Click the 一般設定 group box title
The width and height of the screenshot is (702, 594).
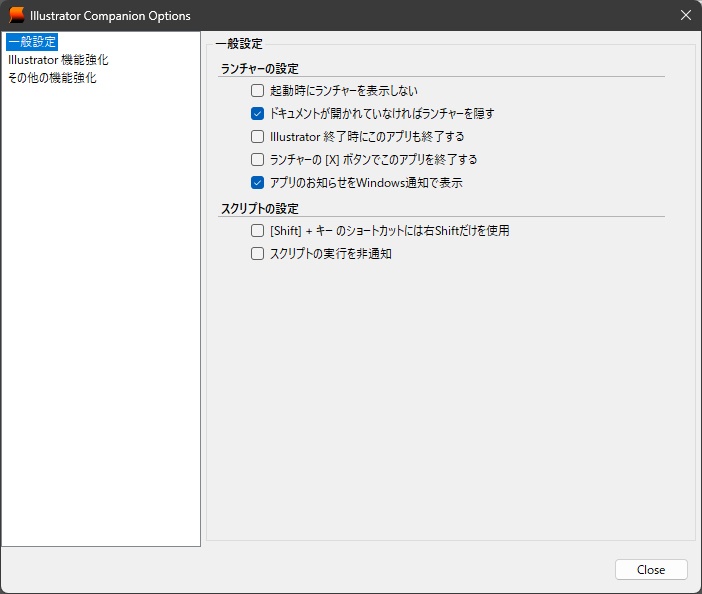click(x=239, y=44)
